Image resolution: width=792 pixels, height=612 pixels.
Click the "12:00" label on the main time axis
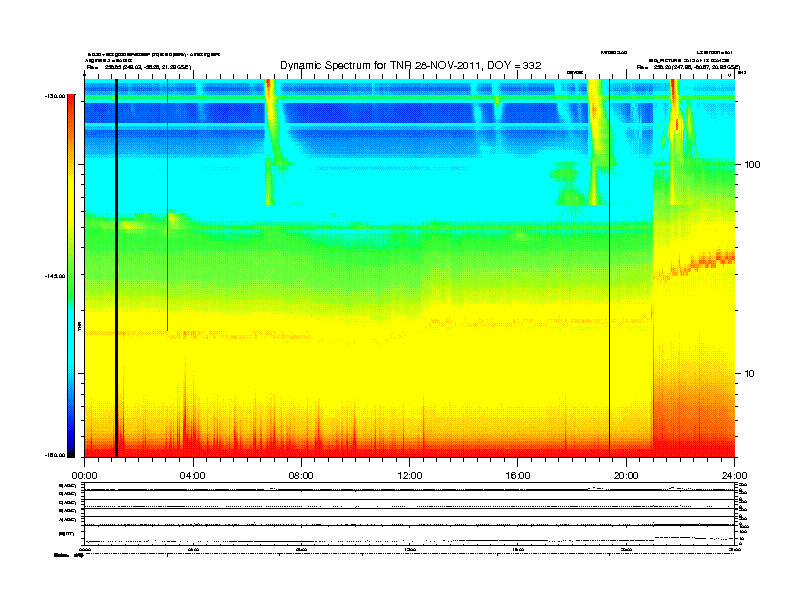[x=410, y=476]
